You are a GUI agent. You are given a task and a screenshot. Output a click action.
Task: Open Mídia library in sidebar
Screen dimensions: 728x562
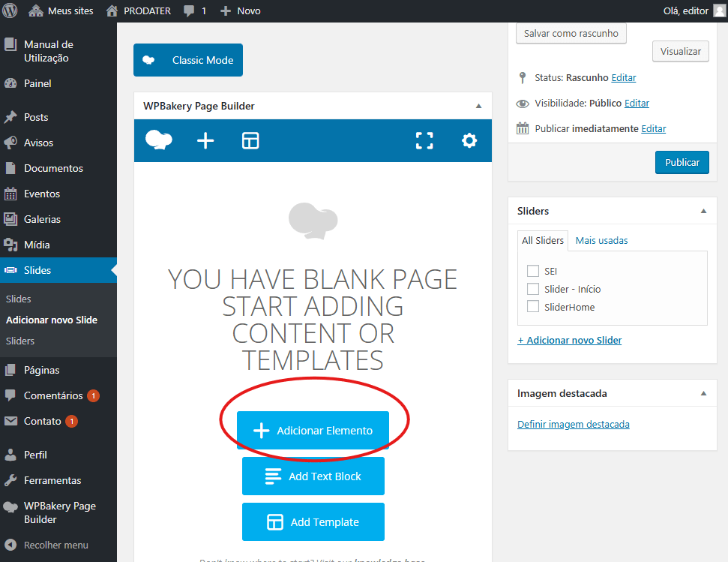point(58,245)
